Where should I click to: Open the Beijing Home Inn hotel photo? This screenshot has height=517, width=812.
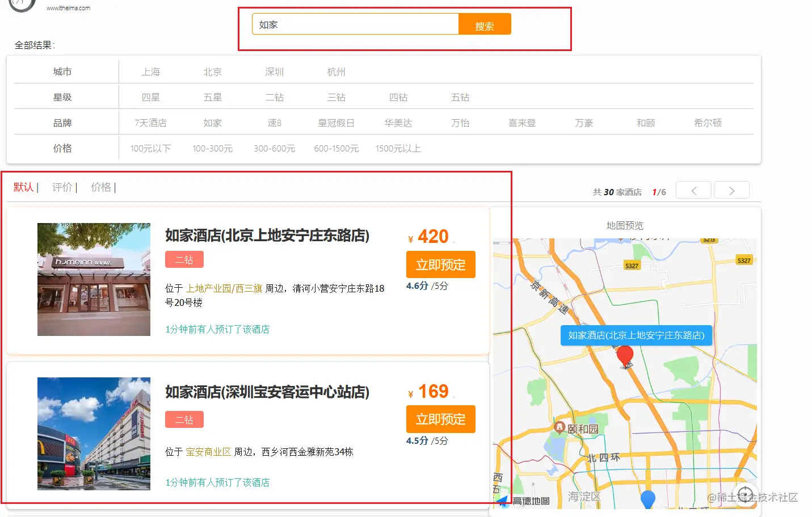[x=94, y=280]
